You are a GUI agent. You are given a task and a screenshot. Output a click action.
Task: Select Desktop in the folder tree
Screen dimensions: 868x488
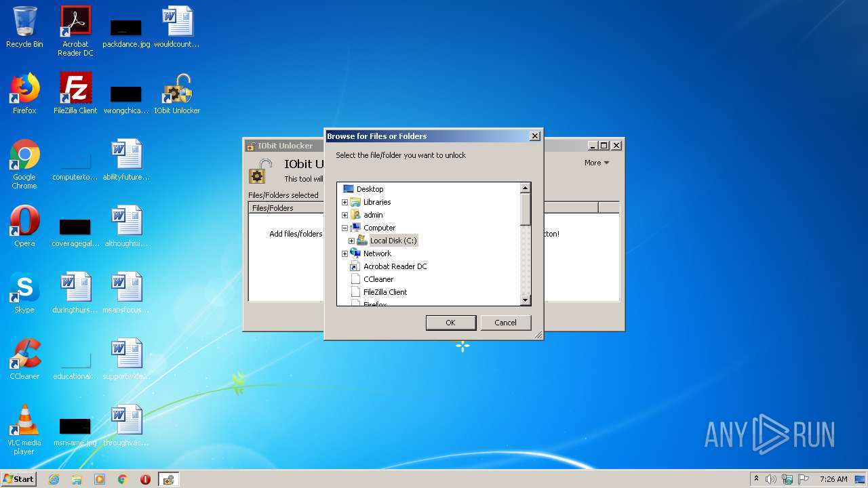pyautogui.click(x=370, y=189)
